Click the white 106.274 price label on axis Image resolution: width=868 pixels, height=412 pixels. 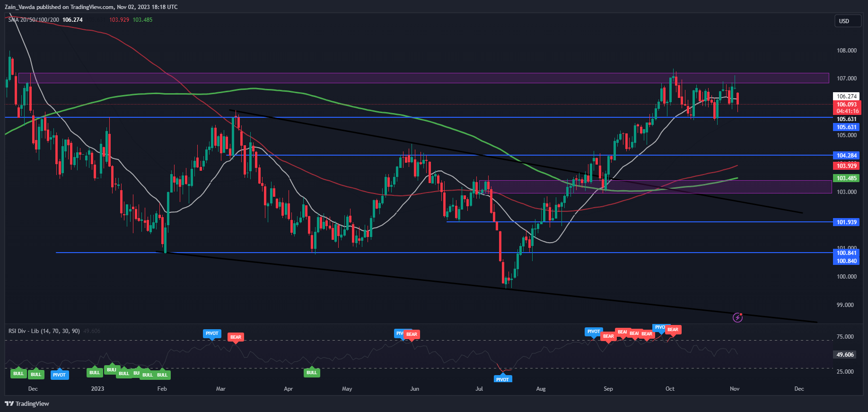click(x=846, y=96)
